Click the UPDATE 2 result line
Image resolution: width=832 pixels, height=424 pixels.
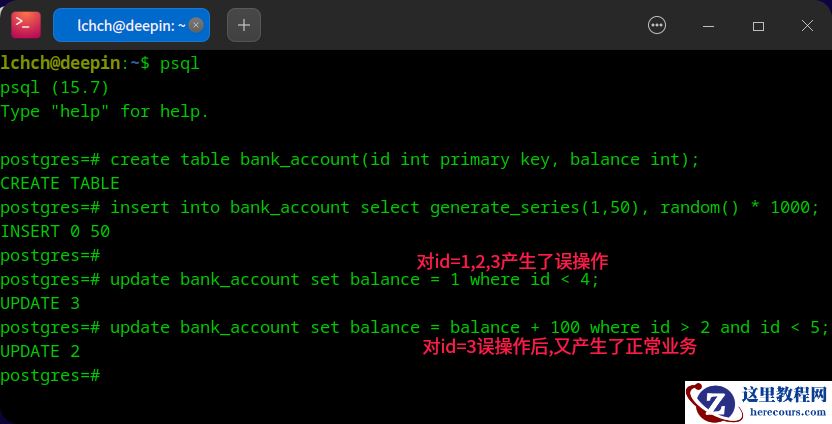40,351
